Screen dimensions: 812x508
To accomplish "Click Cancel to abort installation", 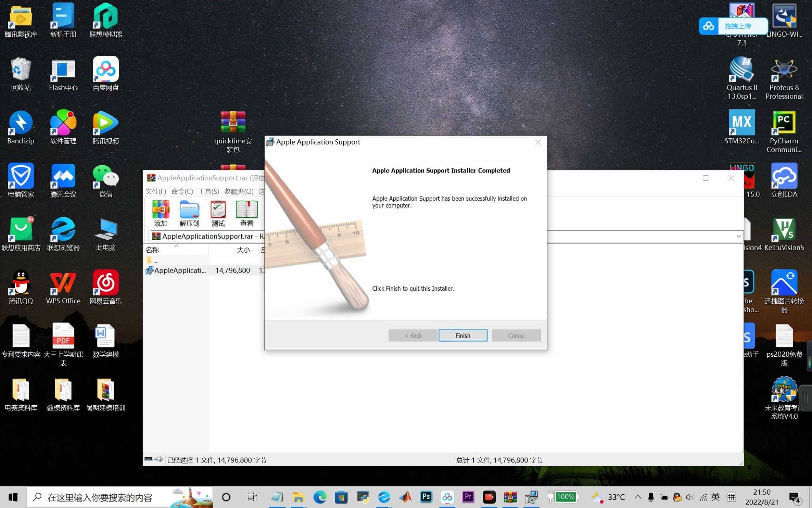I will click(516, 335).
